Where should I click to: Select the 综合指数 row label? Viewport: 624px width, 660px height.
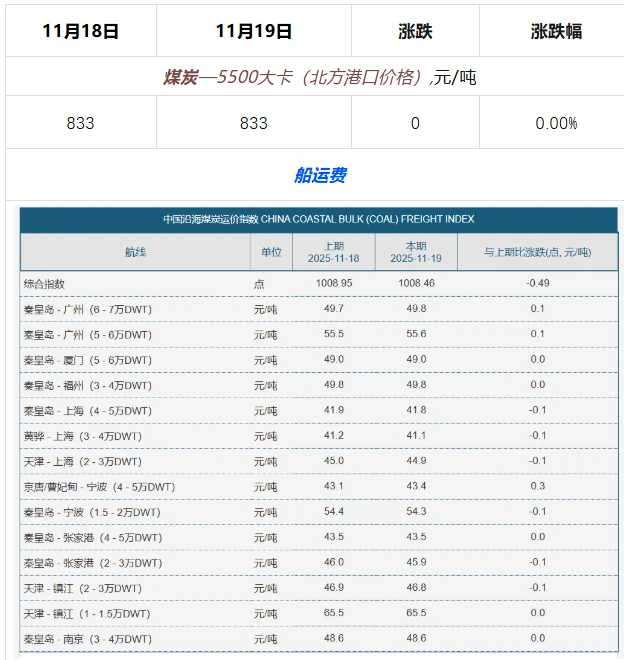tap(44, 284)
